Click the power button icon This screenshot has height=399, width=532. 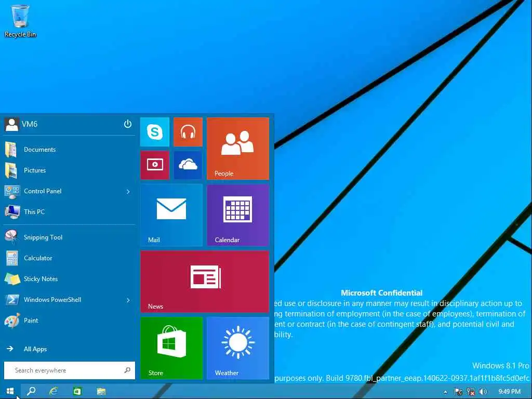pyautogui.click(x=128, y=124)
